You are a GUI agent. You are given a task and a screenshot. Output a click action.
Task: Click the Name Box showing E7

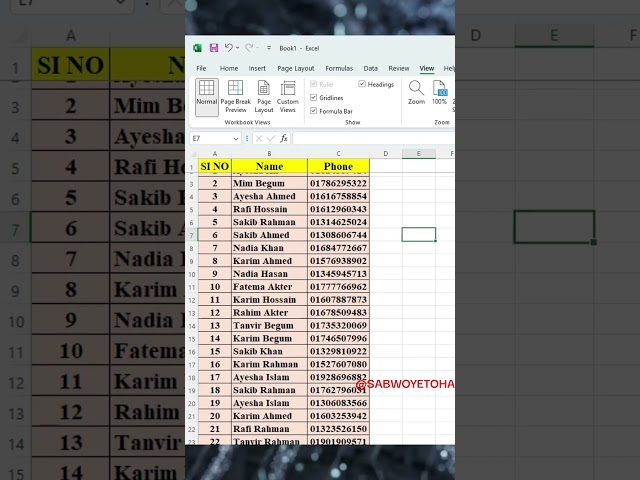pyautogui.click(x=211, y=138)
